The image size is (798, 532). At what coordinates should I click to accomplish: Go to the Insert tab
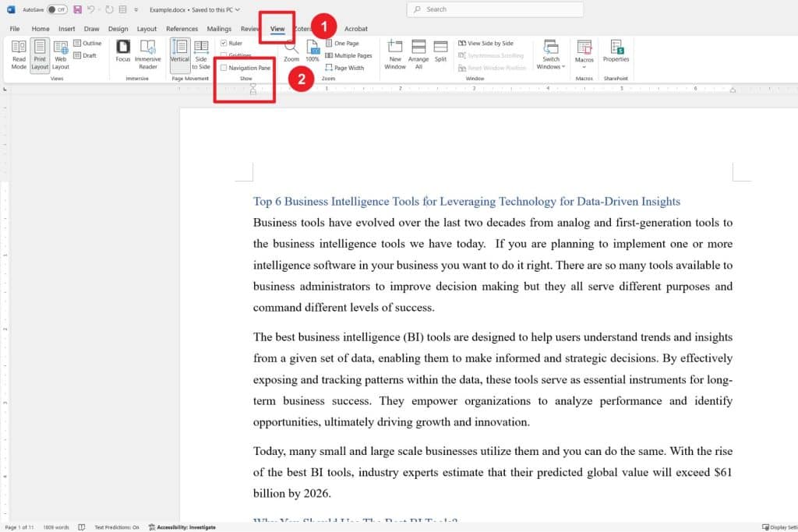[67, 29]
